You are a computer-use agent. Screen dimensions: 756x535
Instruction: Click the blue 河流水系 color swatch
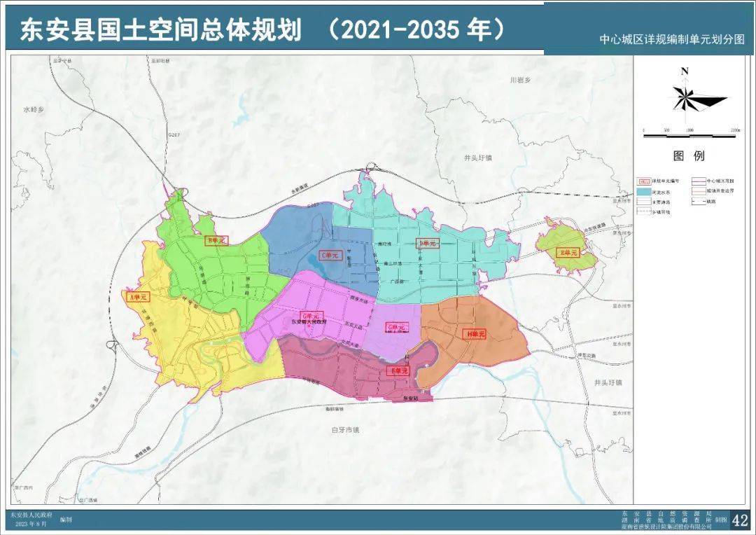coord(644,192)
